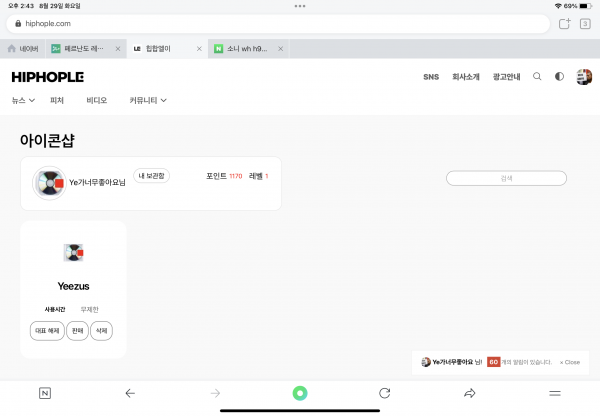
Task: Open the tab overview showing 3 tabs
Action: (x=585, y=24)
